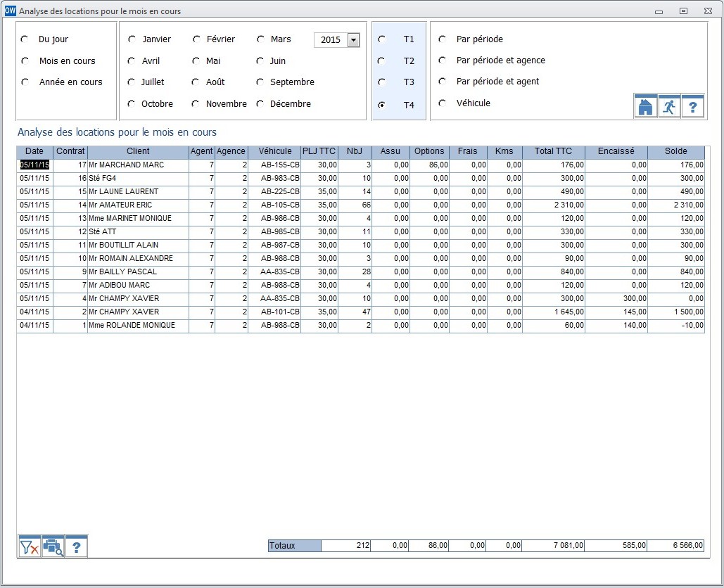Viewport: 724px width, 588px height.
Task: Click bottom-left question mark help icon
Action: point(77,547)
